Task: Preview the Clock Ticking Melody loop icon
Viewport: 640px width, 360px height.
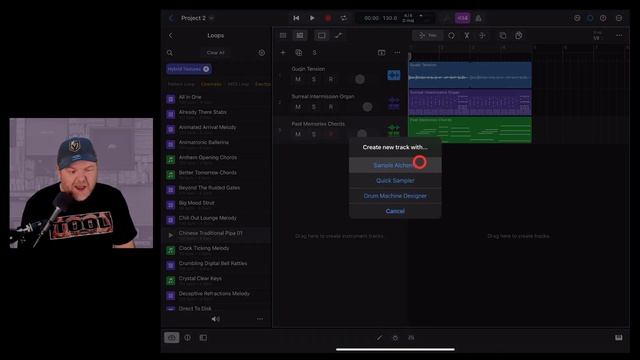Action: pos(171,250)
